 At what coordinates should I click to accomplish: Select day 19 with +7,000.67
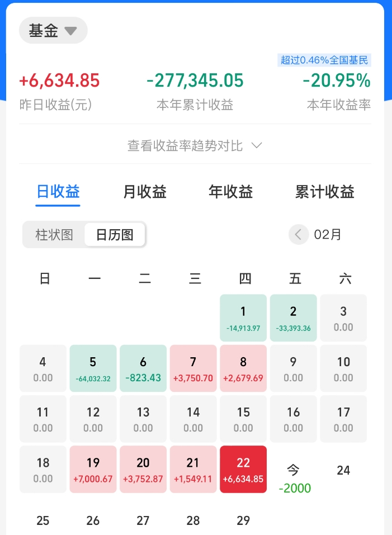coord(93,470)
